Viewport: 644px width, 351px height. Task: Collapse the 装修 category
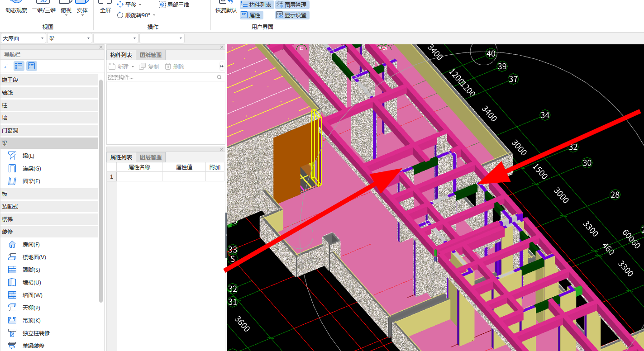pyautogui.click(x=49, y=232)
